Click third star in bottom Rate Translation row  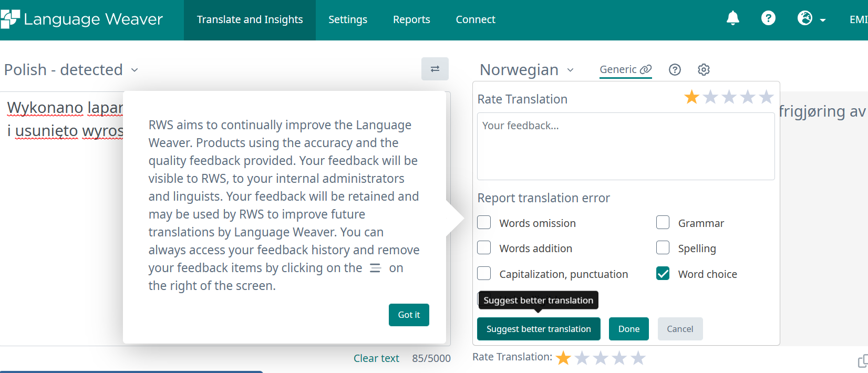tap(601, 358)
